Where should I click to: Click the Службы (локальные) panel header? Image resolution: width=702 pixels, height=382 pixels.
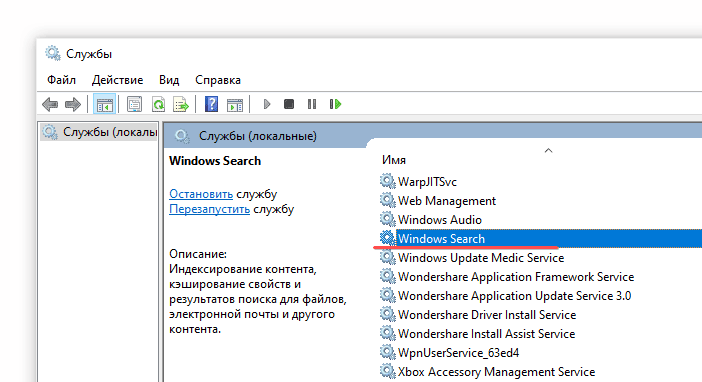pos(257,136)
